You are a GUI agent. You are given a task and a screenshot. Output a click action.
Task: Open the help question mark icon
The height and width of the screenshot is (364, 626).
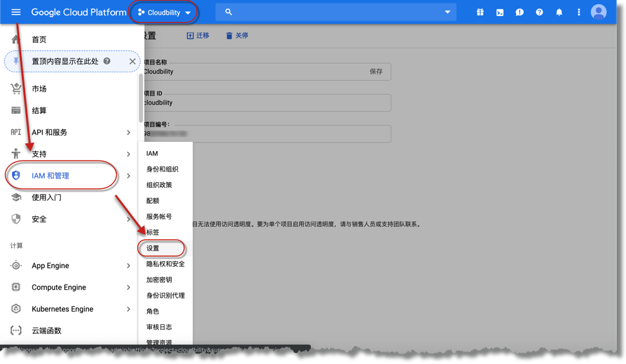click(539, 13)
